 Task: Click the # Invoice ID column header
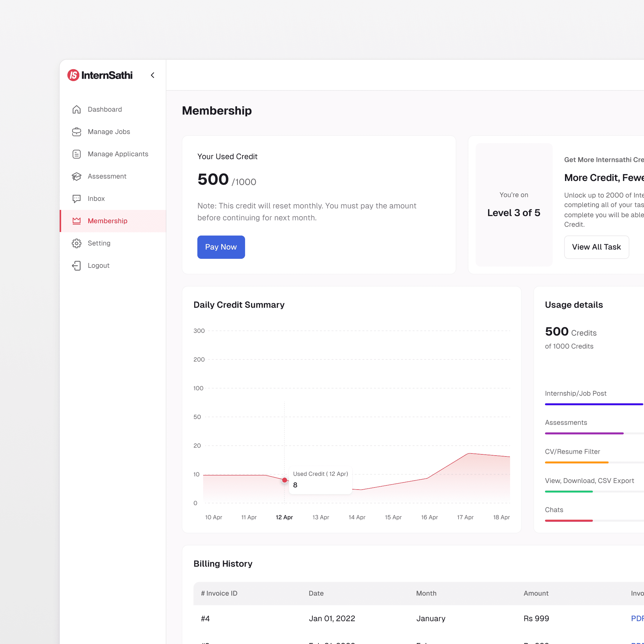(219, 593)
